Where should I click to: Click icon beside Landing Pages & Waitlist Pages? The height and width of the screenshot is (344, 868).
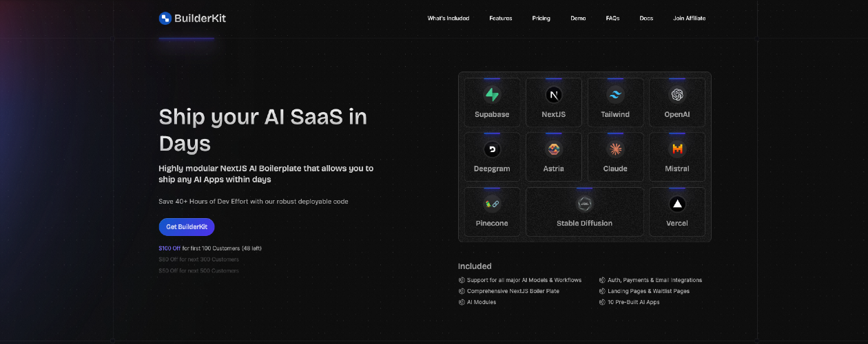602,291
